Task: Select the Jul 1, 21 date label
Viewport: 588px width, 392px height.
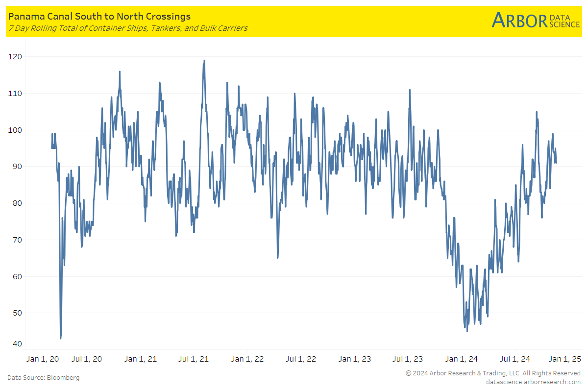Action: [194, 359]
